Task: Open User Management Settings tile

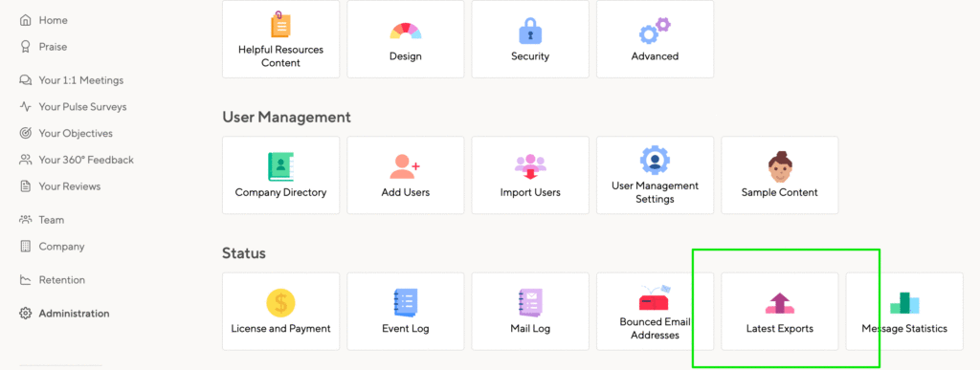Action: (x=655, y=175)
